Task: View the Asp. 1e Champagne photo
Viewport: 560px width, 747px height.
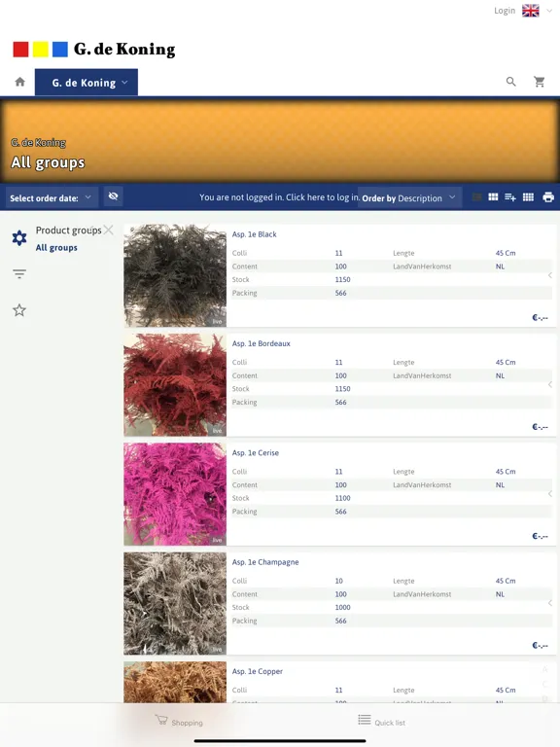Action: tap(175, 603)
